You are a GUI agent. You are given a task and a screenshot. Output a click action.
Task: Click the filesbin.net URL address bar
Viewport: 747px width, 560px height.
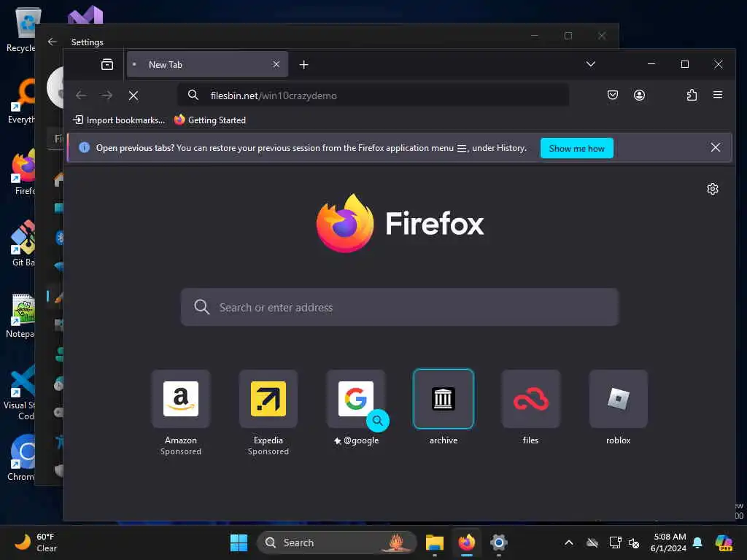pyautogui.click(x=373, y=96)
